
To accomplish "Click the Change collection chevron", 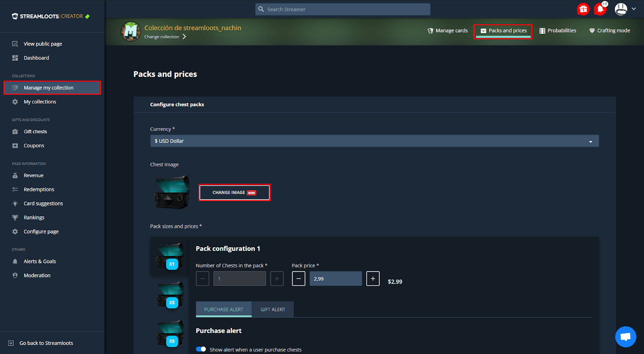I will (184, 37).
